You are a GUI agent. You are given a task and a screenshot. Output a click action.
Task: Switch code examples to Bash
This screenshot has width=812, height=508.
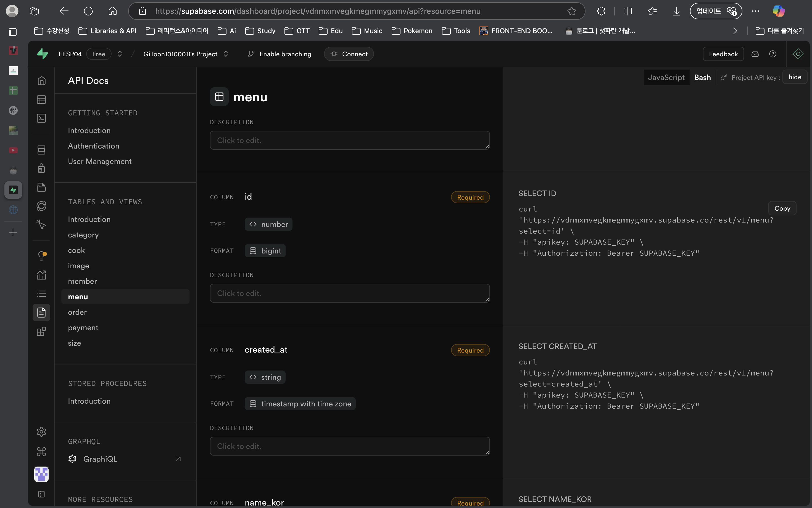pyautogui.click(x=702, y=78)
